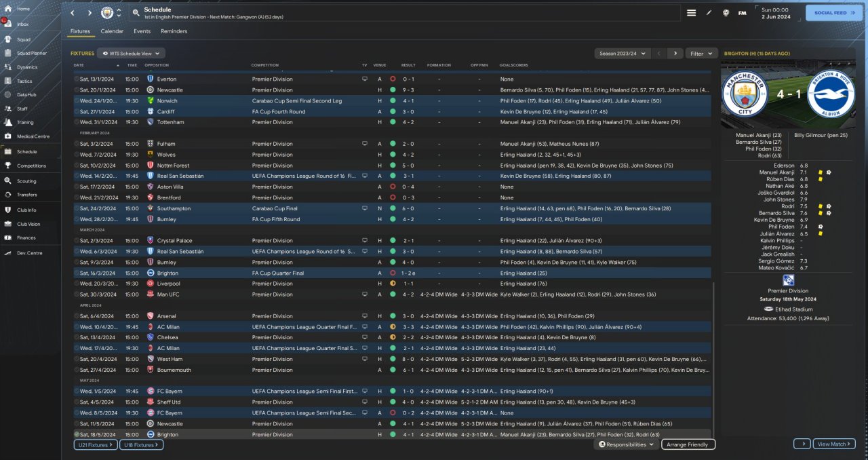The width and height of the screenshot is (868, 460).
Task: Open the Filter dropdown
Action: [701, 53]
